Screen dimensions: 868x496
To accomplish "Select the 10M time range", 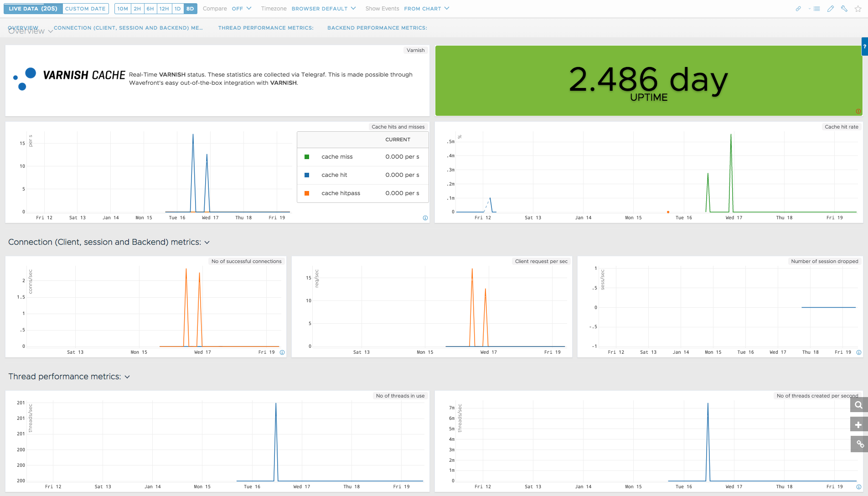I will [x=123, y=9].
